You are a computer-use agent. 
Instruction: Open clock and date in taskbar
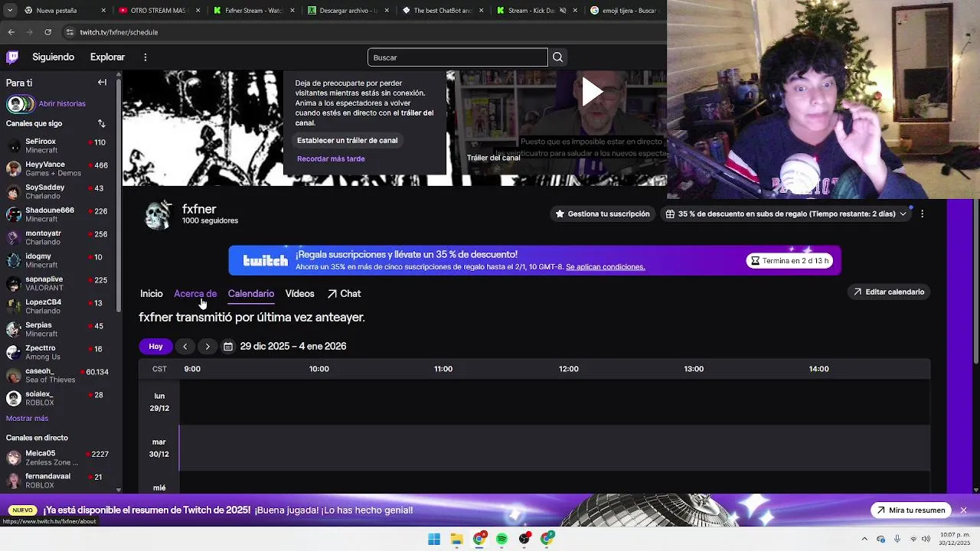(955, 539)
